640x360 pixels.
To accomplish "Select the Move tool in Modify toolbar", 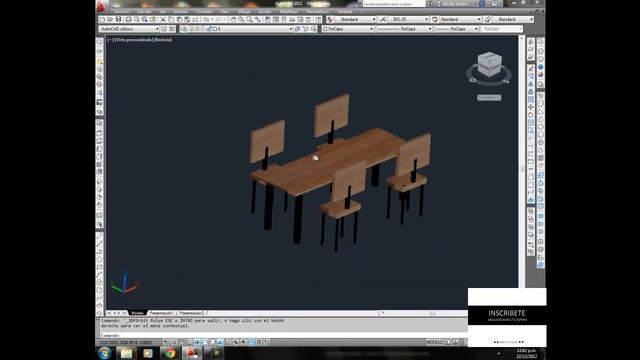I will point(531,107).
